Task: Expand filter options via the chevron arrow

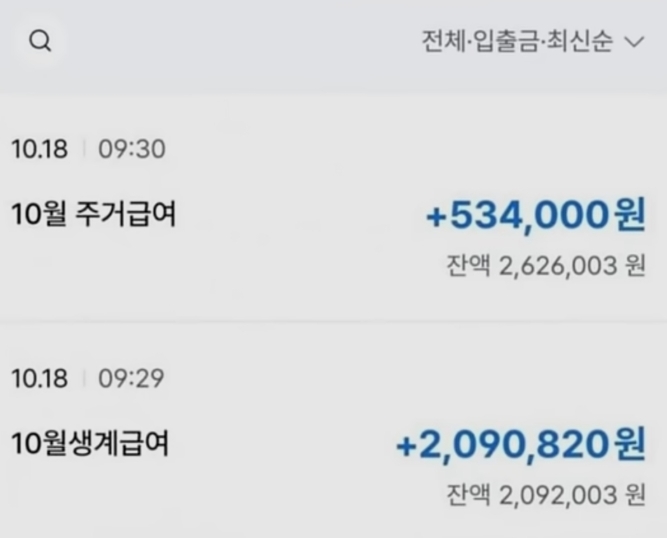Action: tap(634, 42)
